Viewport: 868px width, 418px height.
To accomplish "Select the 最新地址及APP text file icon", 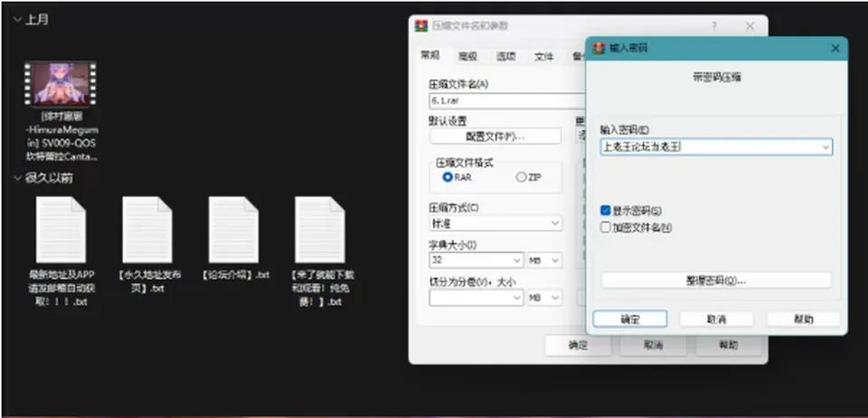I will coord(61,230).
